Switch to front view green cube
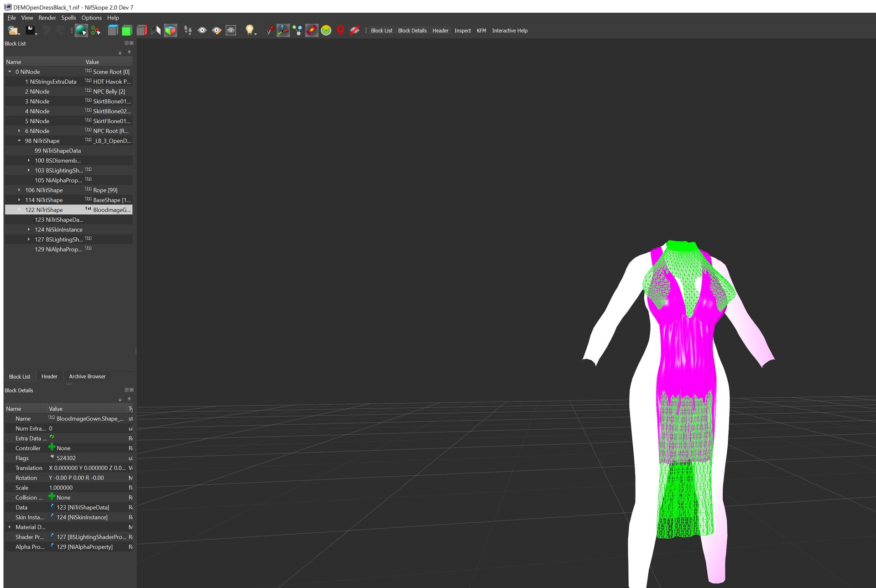 (x=127, y=31)
